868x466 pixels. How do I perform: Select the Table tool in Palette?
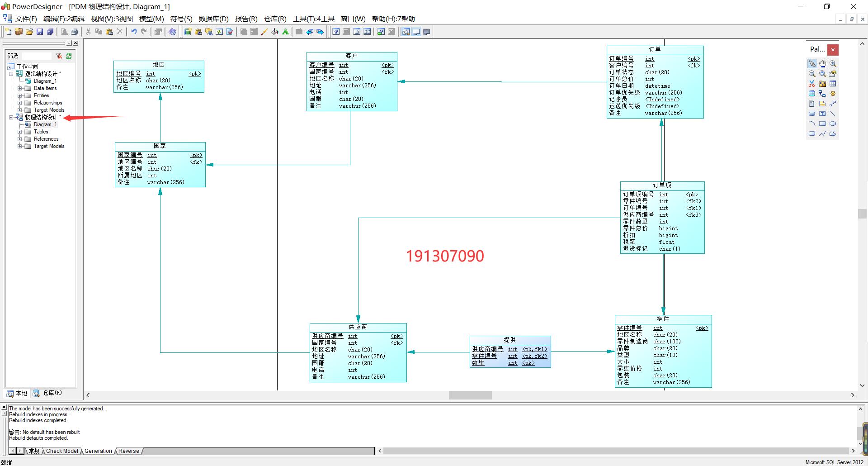[833, 84]
